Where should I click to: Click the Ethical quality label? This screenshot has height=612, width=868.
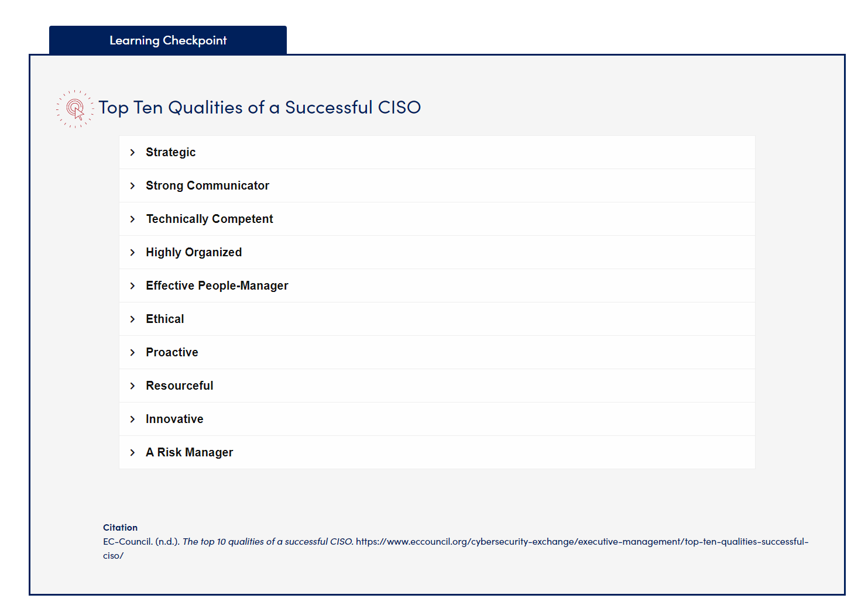(x=164, y=319)
